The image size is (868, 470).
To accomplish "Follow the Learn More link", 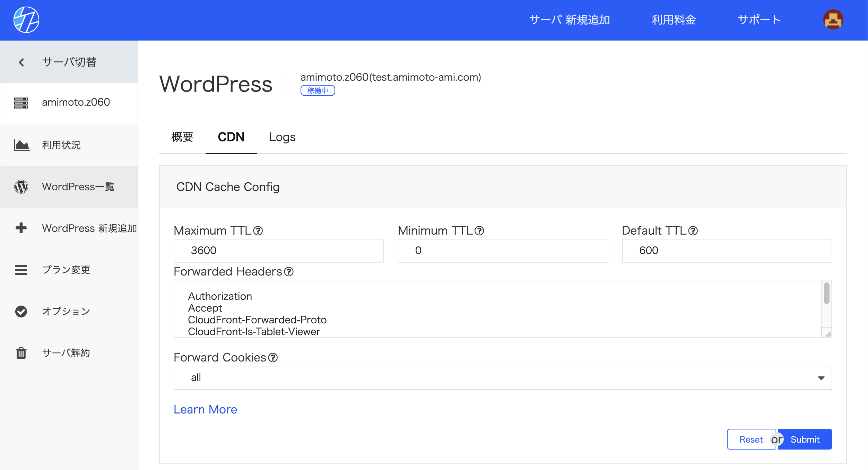I will [x=205, y=410].
